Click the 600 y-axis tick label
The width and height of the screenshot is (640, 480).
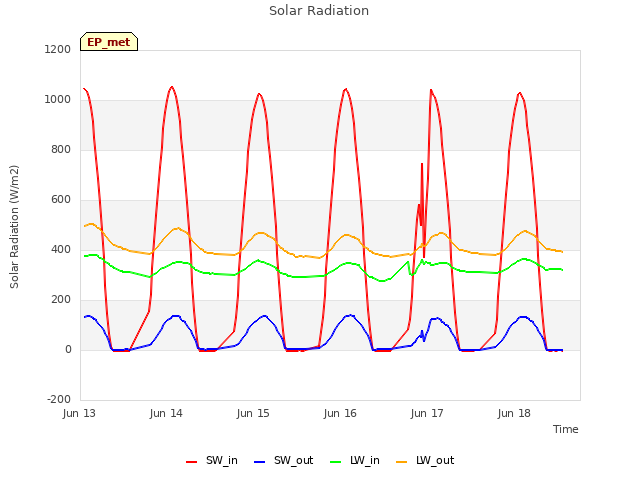click(x=61, y=200)
